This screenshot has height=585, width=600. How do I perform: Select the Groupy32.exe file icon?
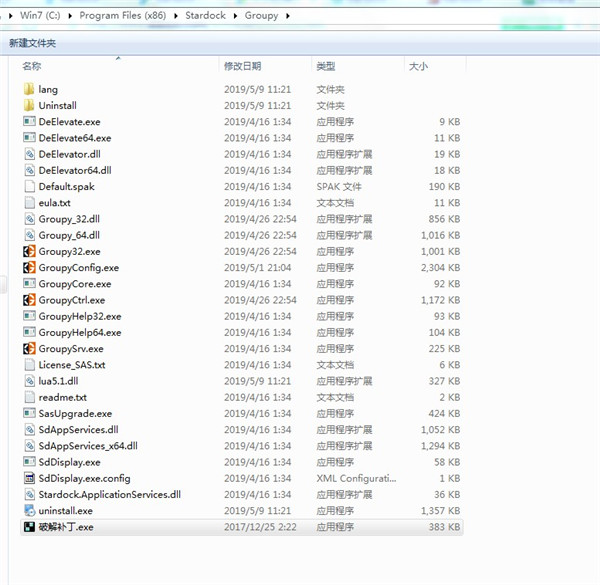click(x=29, y=251)
